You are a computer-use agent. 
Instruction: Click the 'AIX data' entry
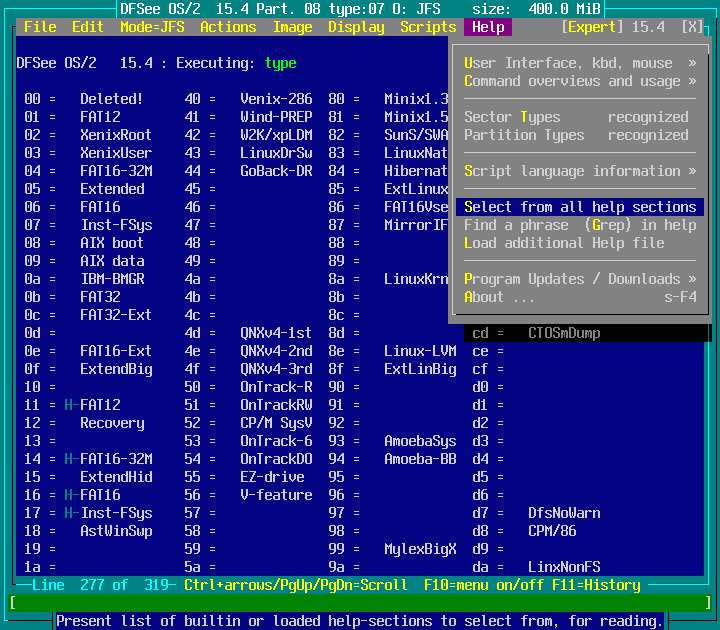112,261
